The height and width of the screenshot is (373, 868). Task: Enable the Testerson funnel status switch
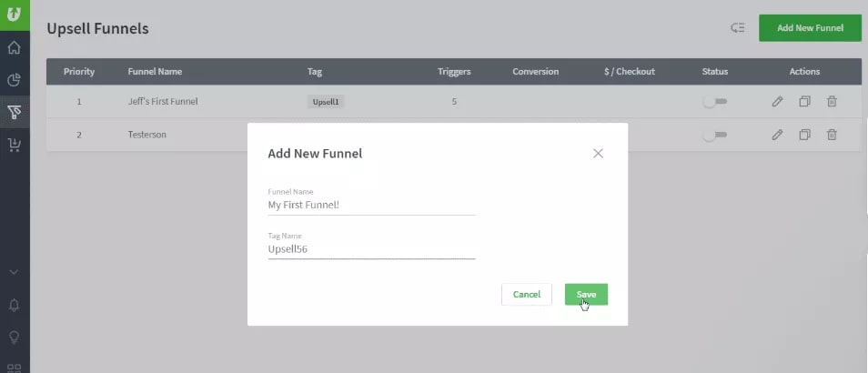[x=715, y=135]
